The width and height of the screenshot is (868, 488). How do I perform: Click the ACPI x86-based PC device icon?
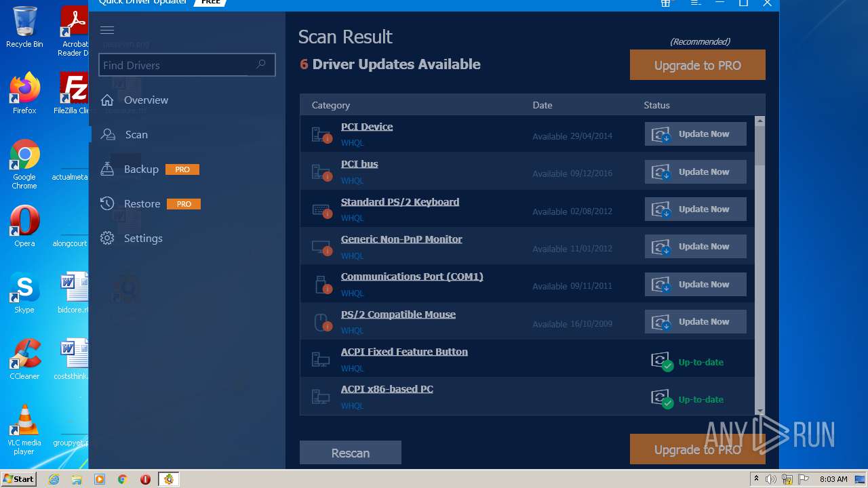coord(320,396)
